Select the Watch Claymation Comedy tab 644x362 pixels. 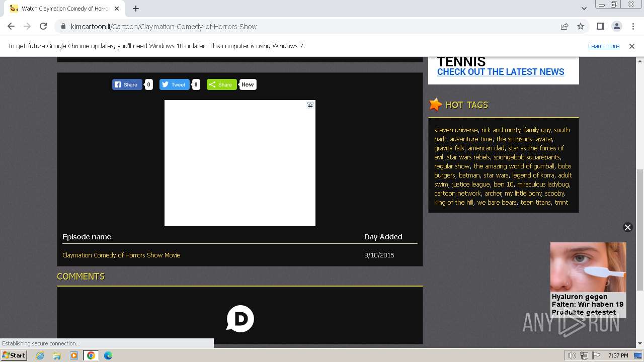pyautogui.click(x=64, y=9)
